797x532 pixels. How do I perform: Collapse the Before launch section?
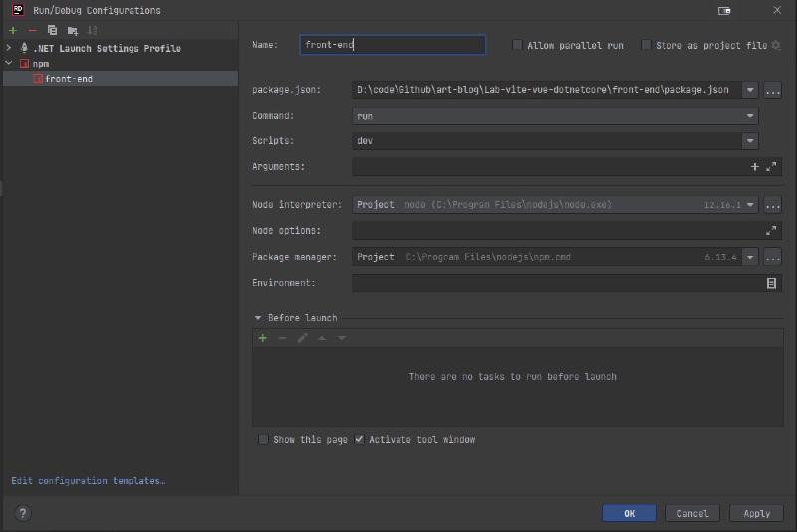pos(258,318)
